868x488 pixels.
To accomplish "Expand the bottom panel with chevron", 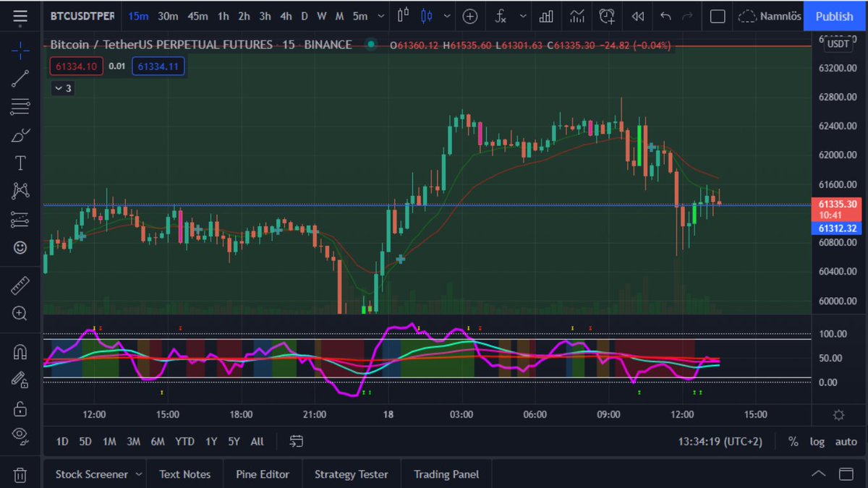I will tap(818, 474).
